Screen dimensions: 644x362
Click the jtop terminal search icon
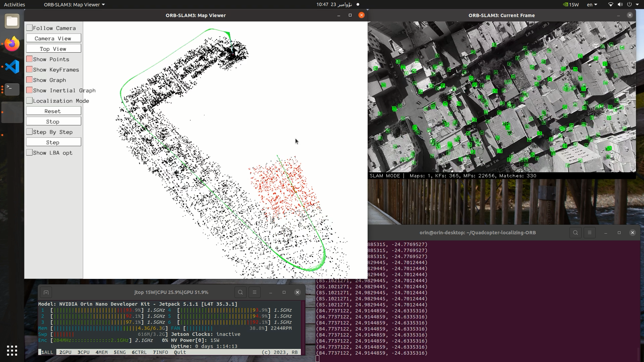pos(240,292)
